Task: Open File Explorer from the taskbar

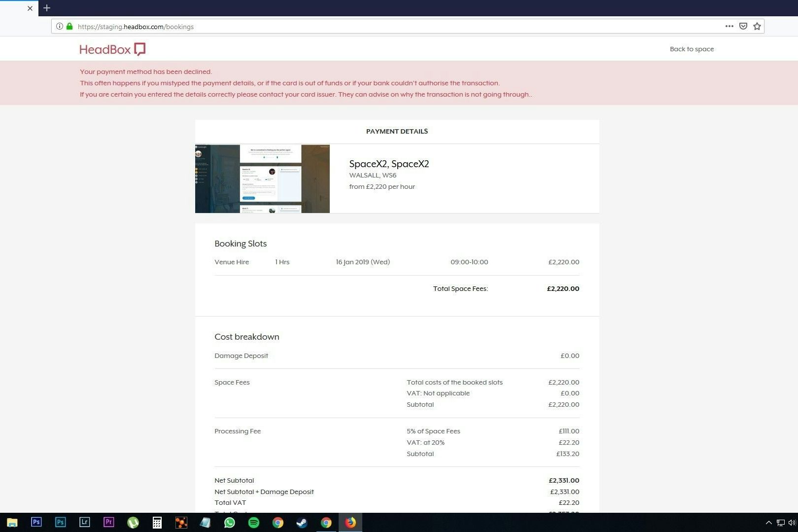Action: point(12,522)
